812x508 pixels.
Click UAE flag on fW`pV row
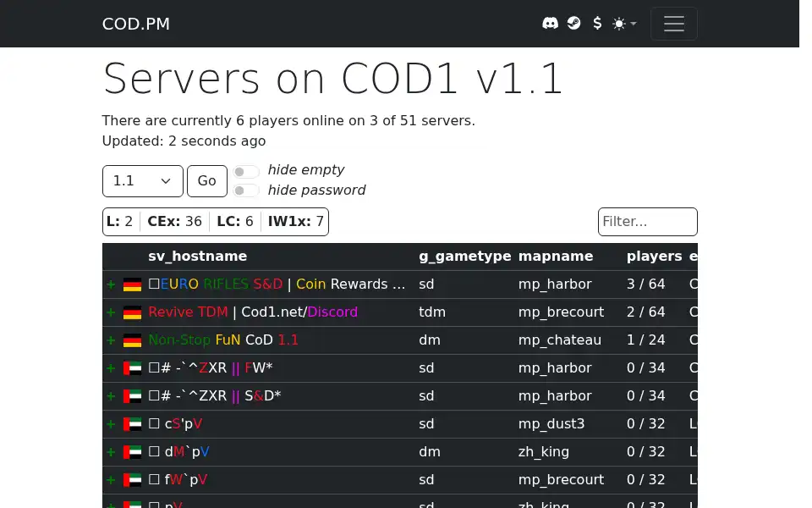point(132,481)
